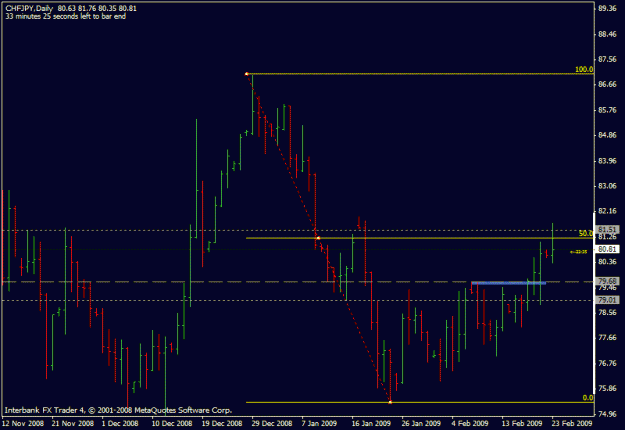Click the MetaQuotes Software Corp. copyright text
The height and width of the screenshot is (430, 625).
tap(118, 410)
